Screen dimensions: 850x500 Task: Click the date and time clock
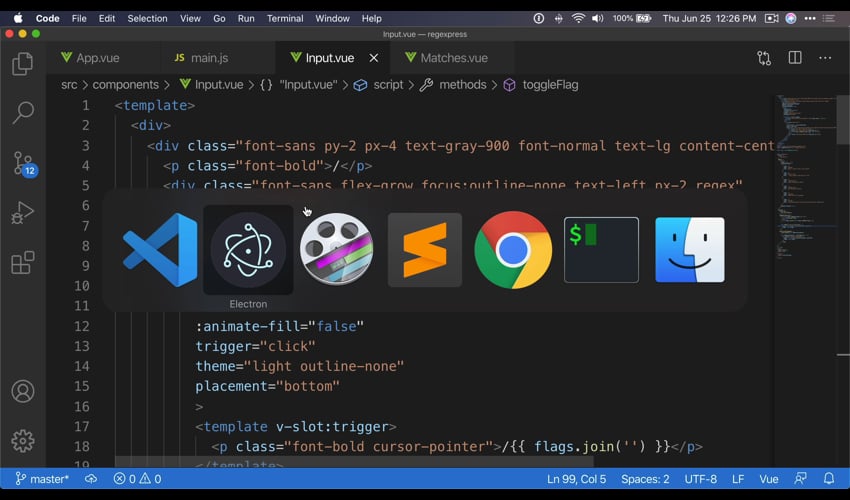coord(709,18)
